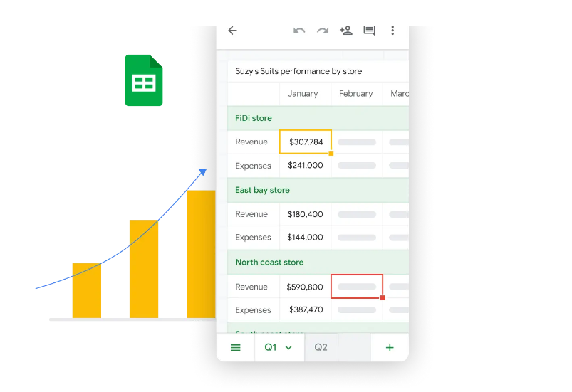
Task: Select the $241,000 FiDi expenses cell
Action: (305, 166)
